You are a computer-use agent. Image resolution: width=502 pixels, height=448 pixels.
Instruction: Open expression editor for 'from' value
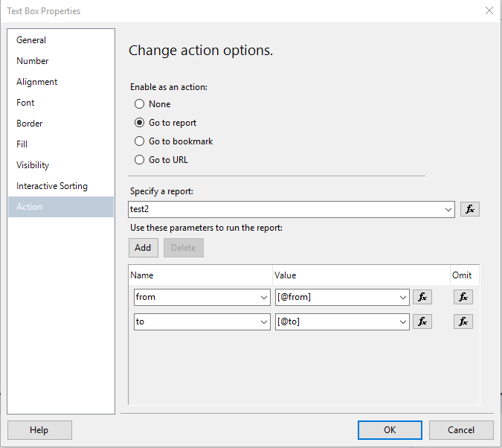[422, 297]
